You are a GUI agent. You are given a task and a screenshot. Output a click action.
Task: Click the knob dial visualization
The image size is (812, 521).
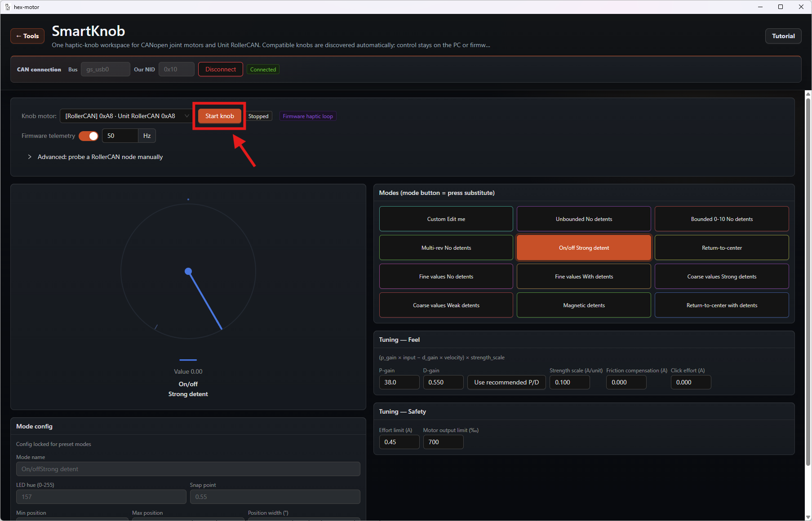[188, 271]
